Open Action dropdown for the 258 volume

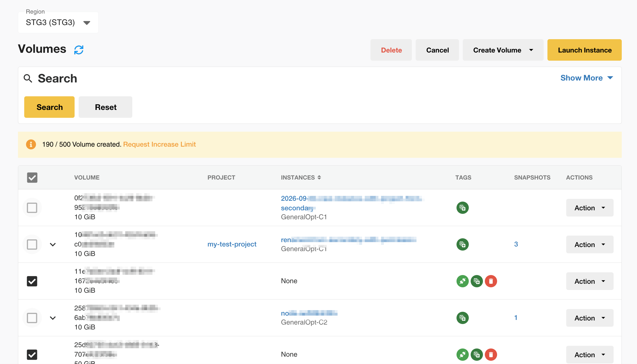[590, 318]
